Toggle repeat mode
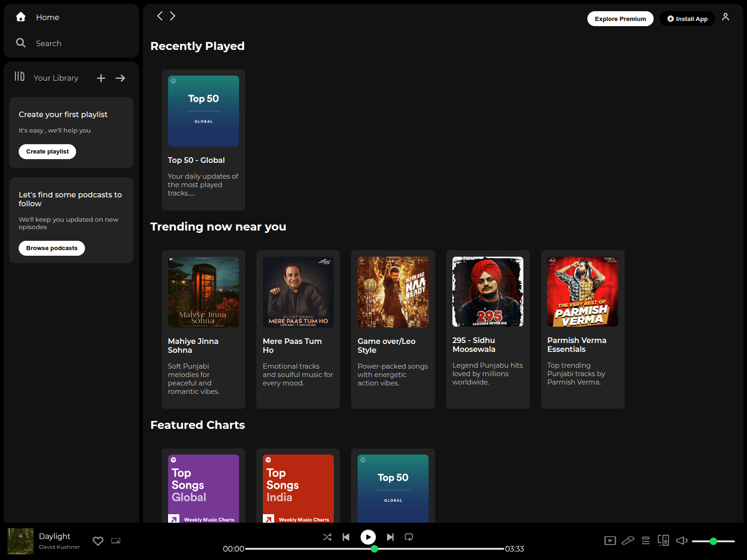This screenshot has height=560, width=747. tap(409, 537)
